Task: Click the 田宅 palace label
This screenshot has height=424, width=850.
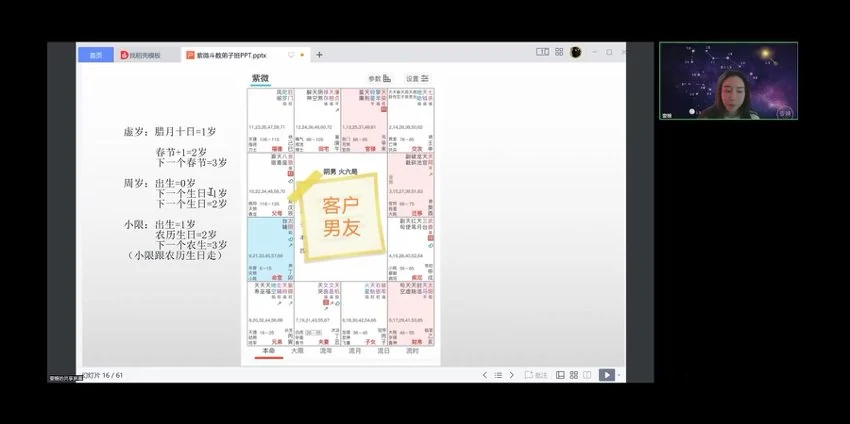Action: (324, 149)
